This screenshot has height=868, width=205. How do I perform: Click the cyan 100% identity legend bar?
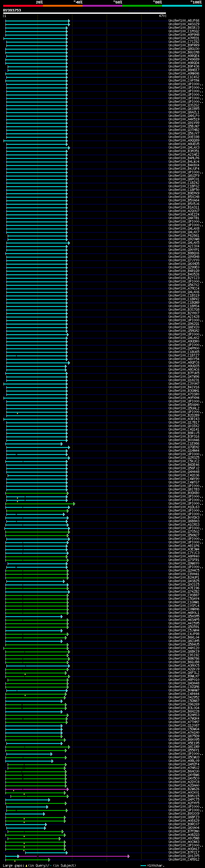point(182,6)
